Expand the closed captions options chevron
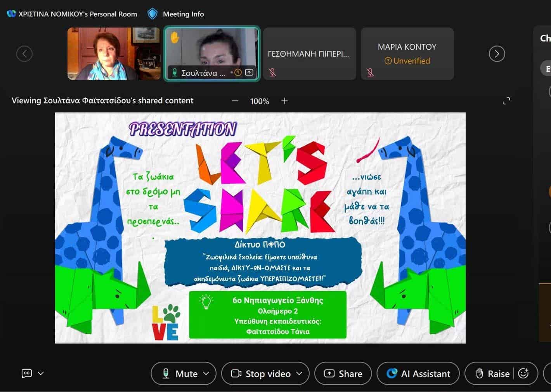 tap(41, 373)
